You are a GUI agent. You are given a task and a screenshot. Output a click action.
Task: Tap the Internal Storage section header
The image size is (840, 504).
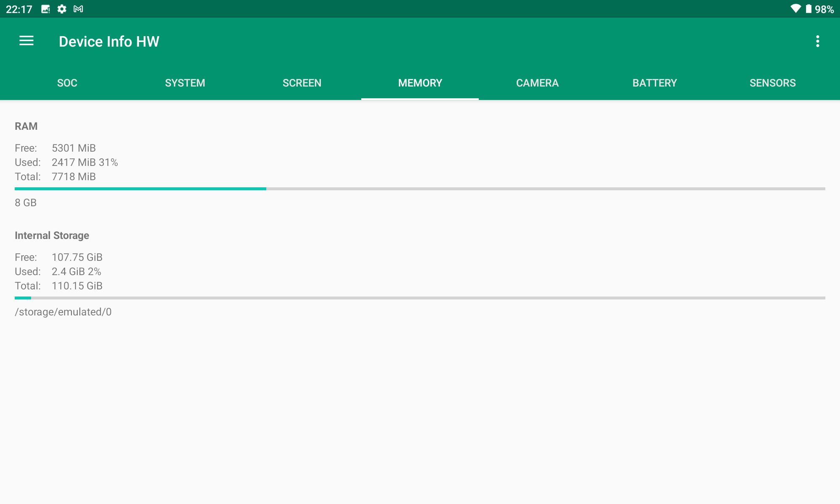52,236
